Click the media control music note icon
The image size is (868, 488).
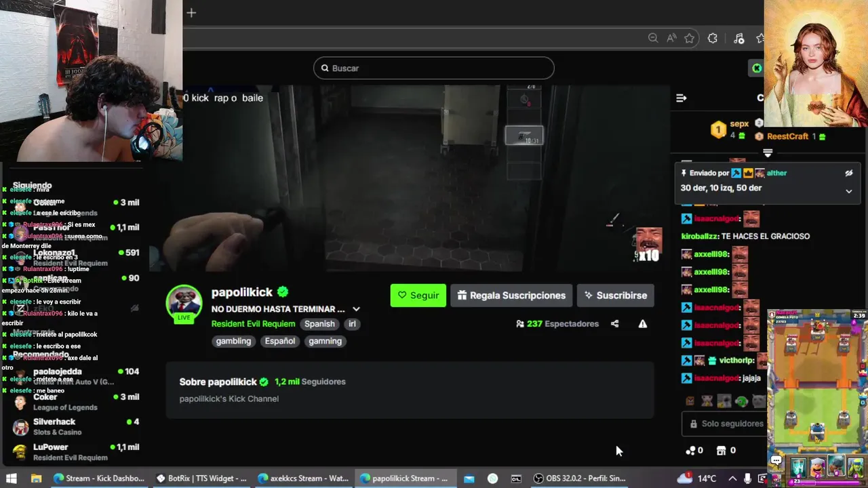tap(739, 38)
